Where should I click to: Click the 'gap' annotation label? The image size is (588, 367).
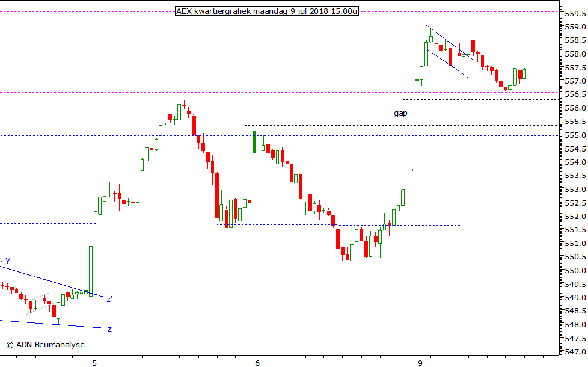pyautogui.click(x=400, y=113)
